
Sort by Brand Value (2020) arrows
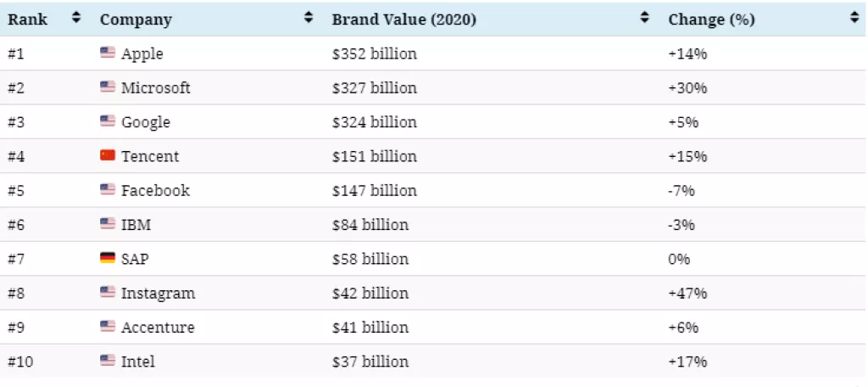(x=645, y=18)
